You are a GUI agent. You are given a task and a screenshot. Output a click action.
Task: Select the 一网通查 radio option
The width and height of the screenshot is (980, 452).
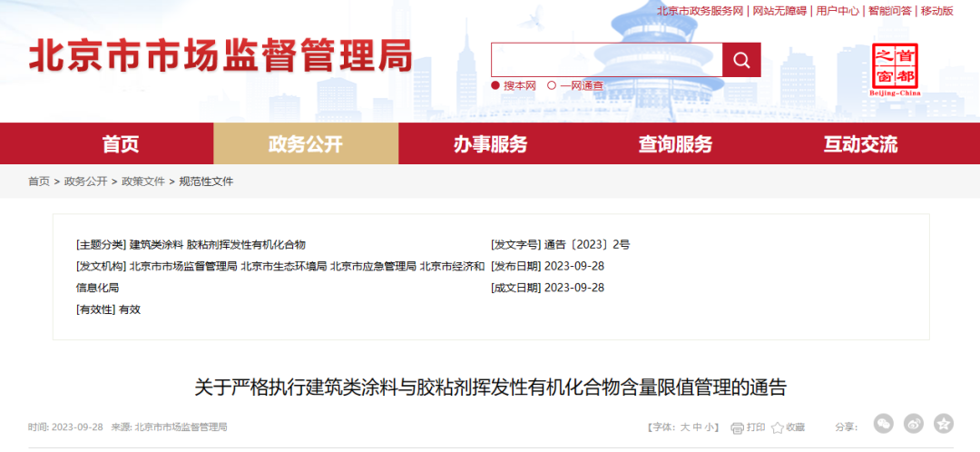point(552,85)
